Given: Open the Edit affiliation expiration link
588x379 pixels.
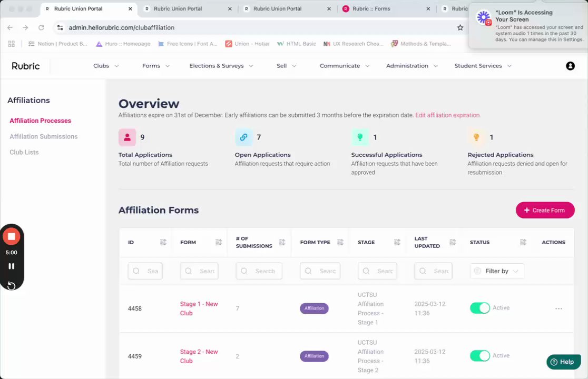Looking at the screenshot, I should click(447, 115).
